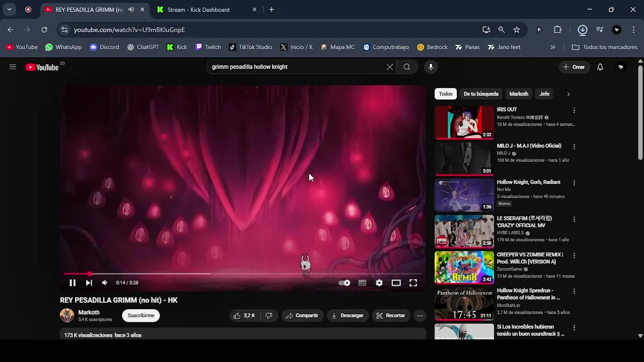Open the YouTube guide hamburger menu
Screen dimensions: 644x362
pos(13,67)
